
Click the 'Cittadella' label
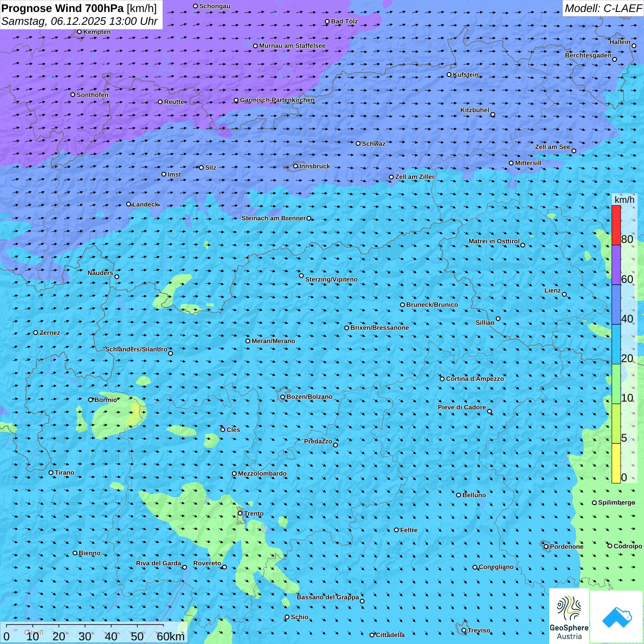coord(391,635)
